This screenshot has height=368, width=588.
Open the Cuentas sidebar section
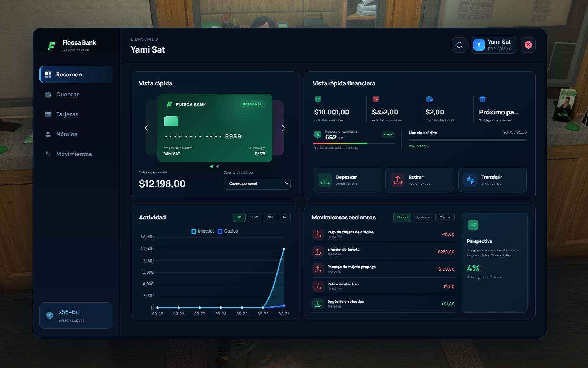(76, 94)
